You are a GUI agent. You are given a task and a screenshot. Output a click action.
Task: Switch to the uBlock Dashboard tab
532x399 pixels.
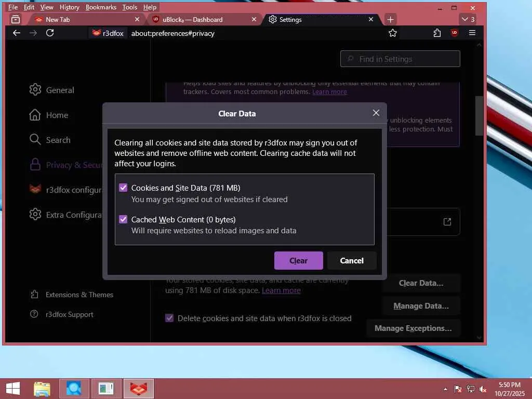(204, 20)
